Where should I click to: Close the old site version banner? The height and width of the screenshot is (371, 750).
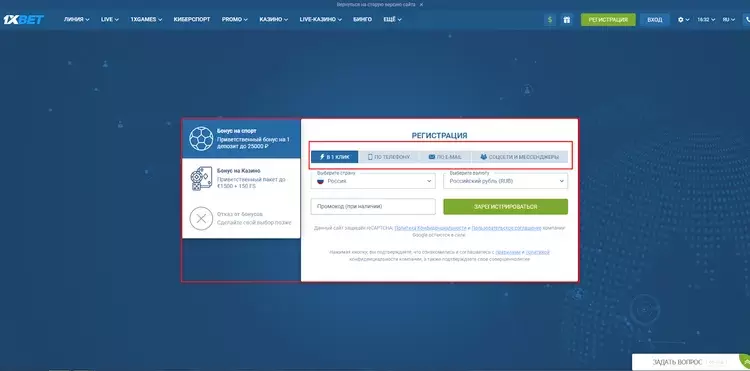(x=421, y=4)
